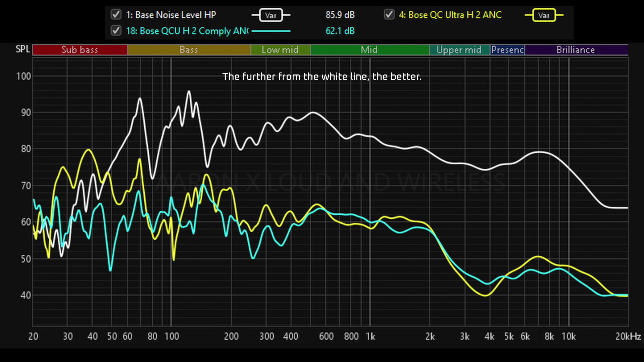
Task: Toggle the Bose QC Ultra H 2 ANC checkbox
Action: pyautogui.click(x=389, y=15)
